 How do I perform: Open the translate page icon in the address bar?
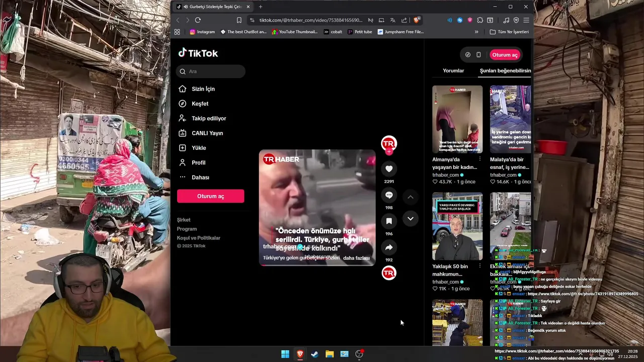click(x=392, y=20)
